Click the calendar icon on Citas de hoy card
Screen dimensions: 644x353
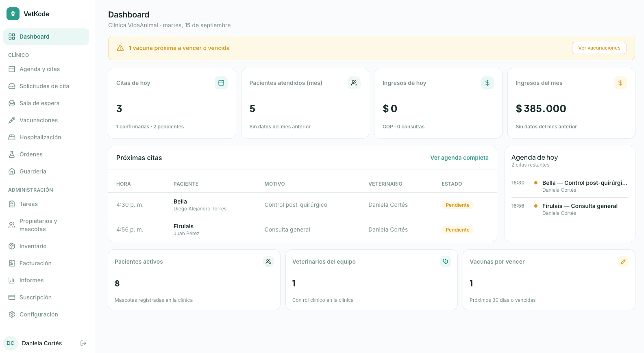[x=221, y=83]
